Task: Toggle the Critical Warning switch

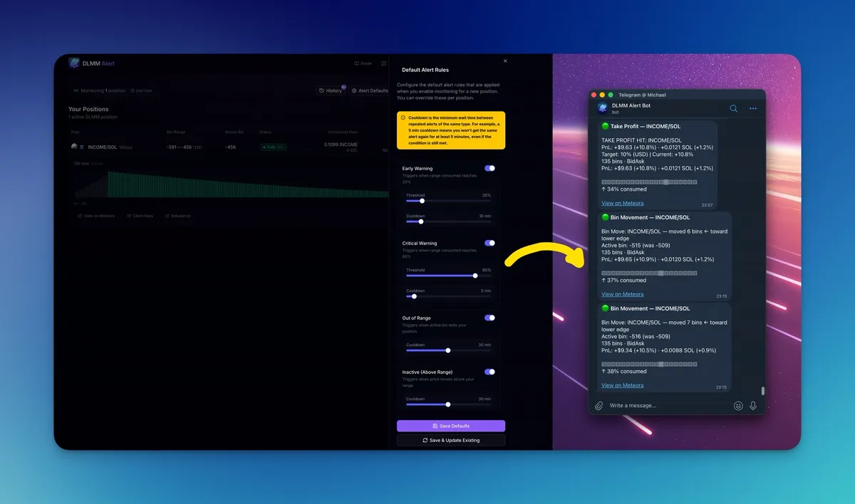Action: tap(489, 243)
